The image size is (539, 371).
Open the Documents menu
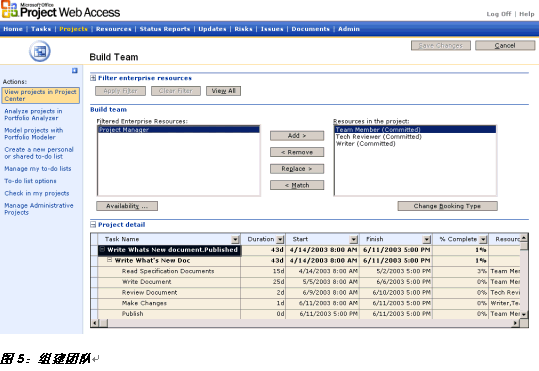(310, 29)
